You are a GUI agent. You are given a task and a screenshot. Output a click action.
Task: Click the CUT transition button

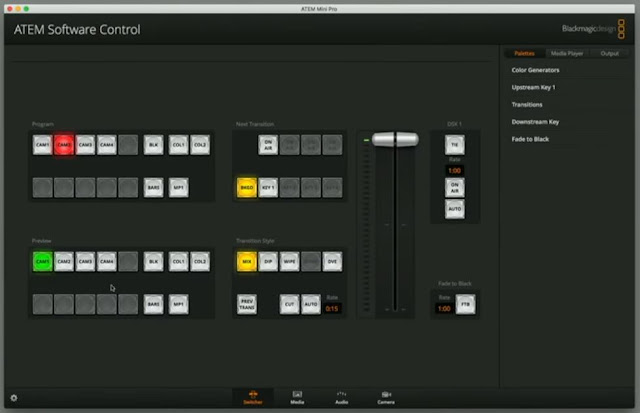tap(289, 304)
